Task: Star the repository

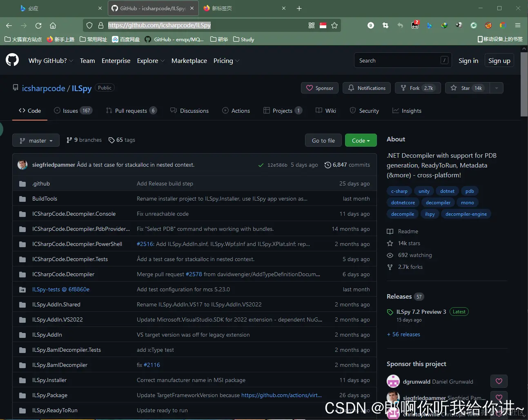Action: pyautogui.click(x=468, y=88)
